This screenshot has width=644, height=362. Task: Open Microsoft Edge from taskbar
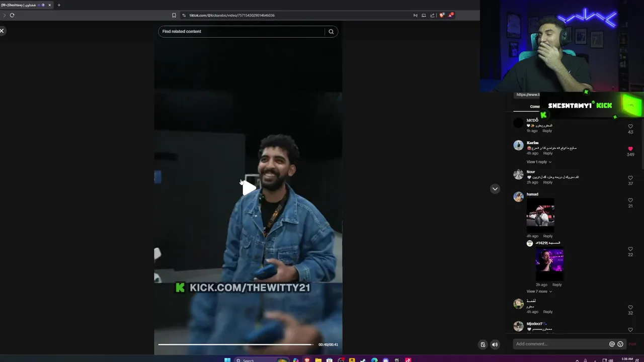374,360
